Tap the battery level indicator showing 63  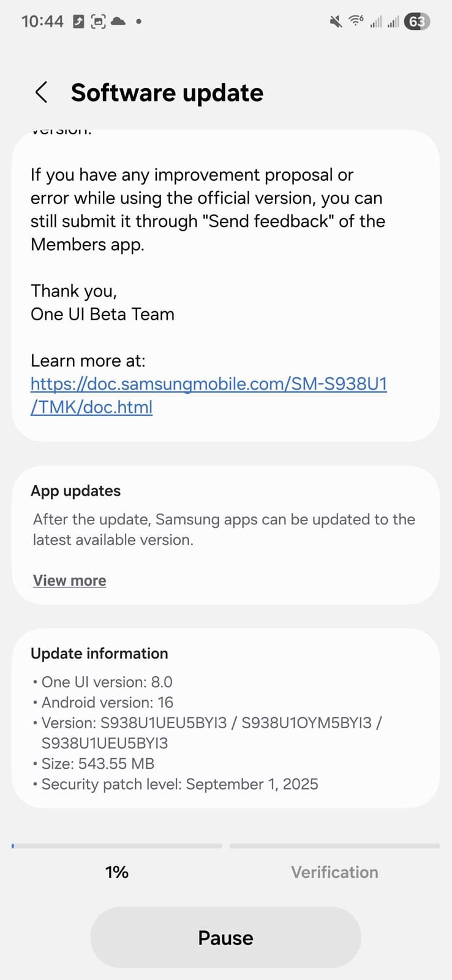pos(416,21)
